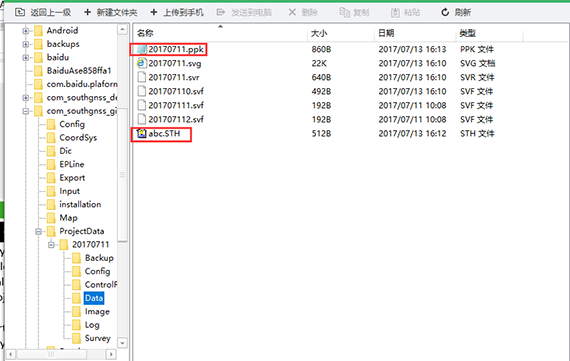Image resolution: width=570 pixels, height=361 pixels.
Task: Click the 22K size cell
Action: coord(319,63)
